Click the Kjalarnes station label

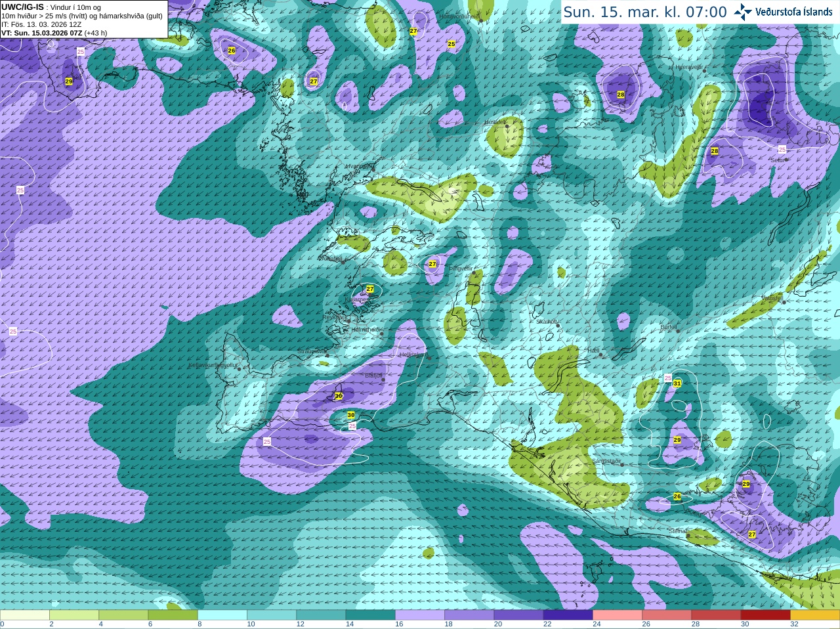(x=356, y=299)
